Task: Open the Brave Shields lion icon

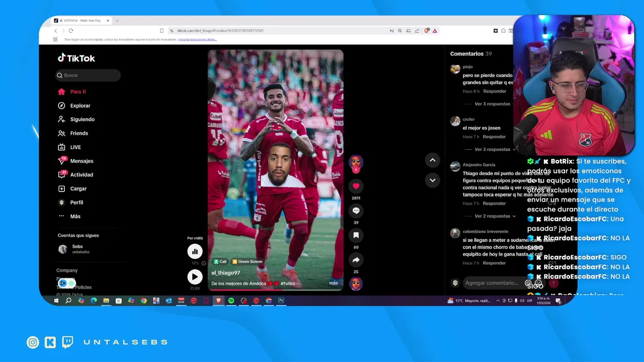Action: (427, 31)
